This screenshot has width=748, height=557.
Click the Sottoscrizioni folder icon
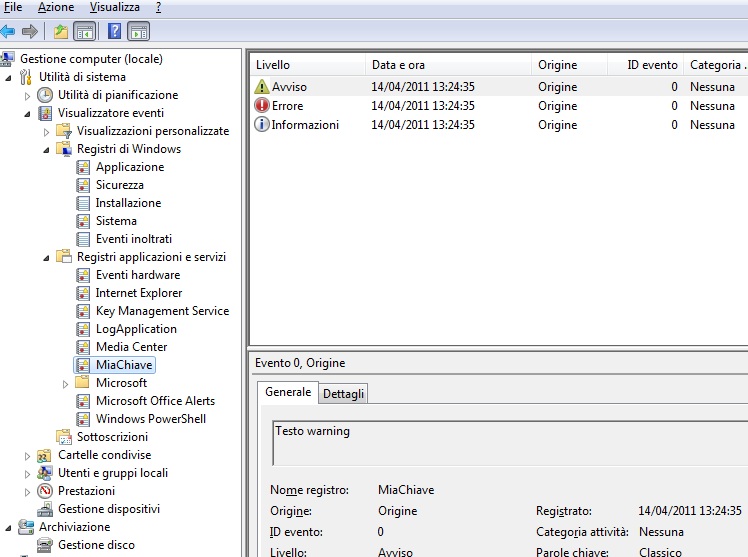(x=64, y=437)
